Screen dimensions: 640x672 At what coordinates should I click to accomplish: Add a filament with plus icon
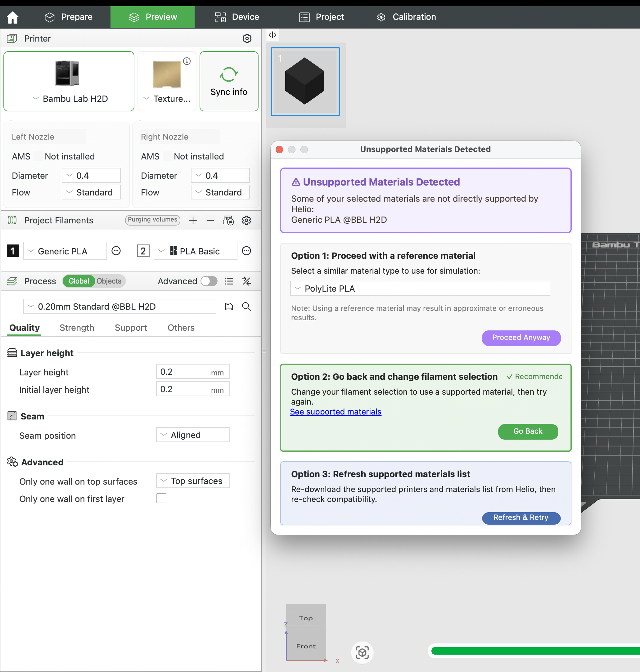pyautogui.click(x=193, y=220)
